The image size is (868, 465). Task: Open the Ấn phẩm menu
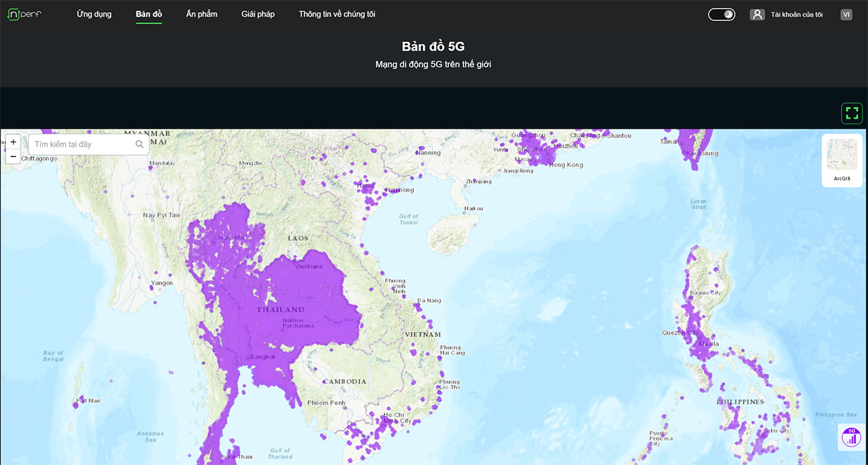pos(201,14)
